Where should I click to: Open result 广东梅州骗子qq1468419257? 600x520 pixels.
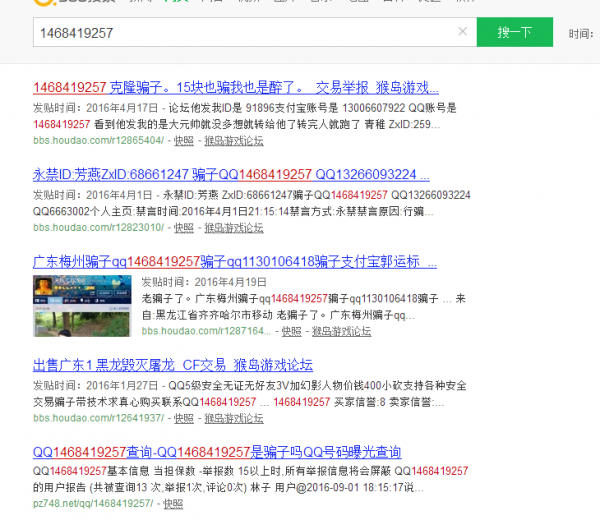235,262
